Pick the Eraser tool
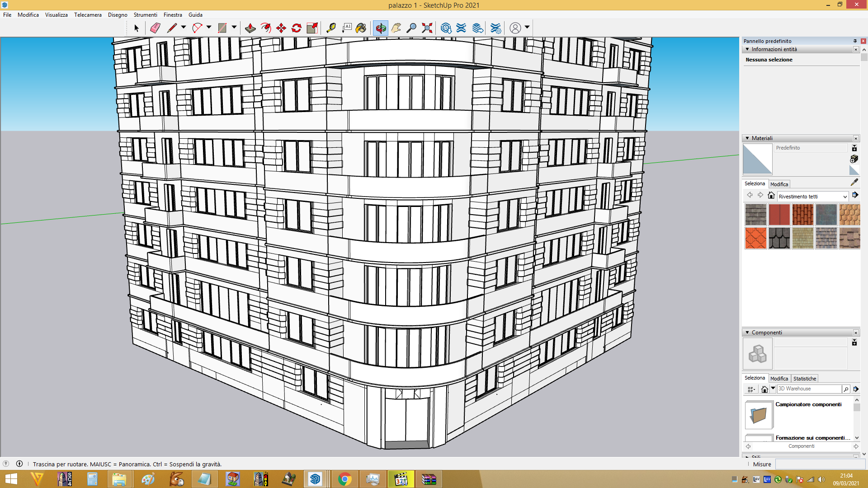This screenshot has height=488, width=868. [155, 28]
